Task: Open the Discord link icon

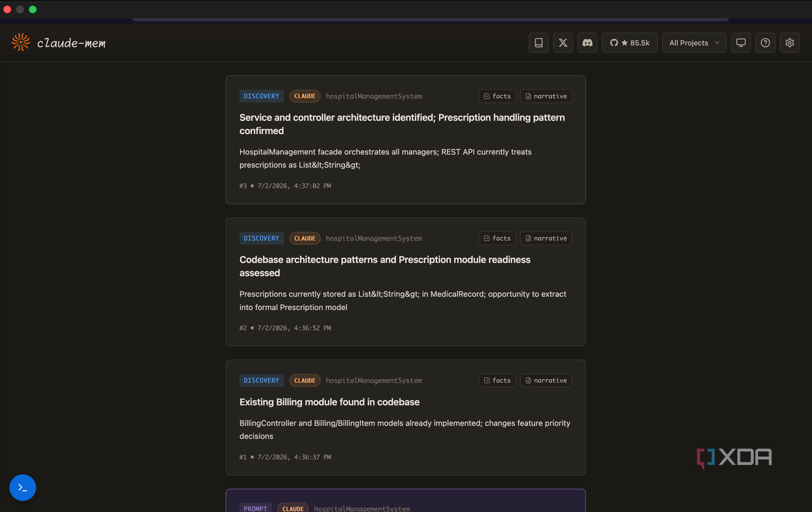Action: 588,43
